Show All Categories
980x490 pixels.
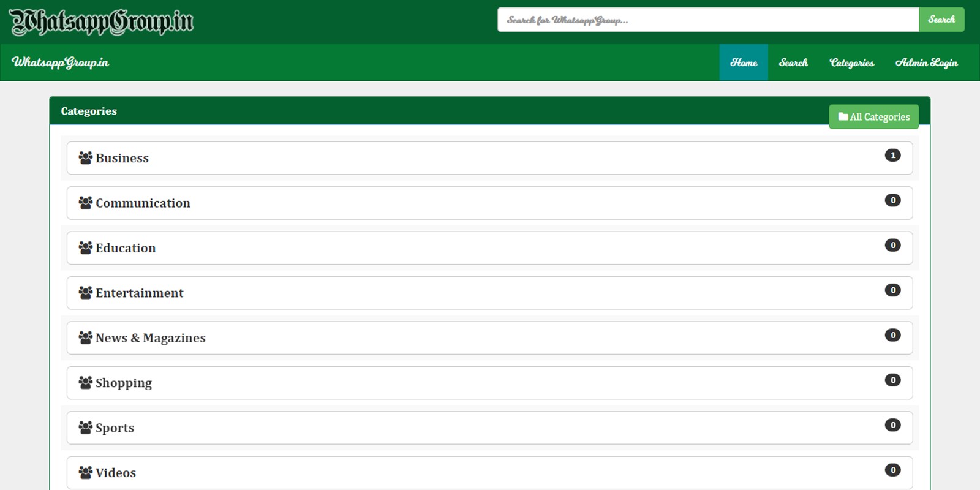874,117
